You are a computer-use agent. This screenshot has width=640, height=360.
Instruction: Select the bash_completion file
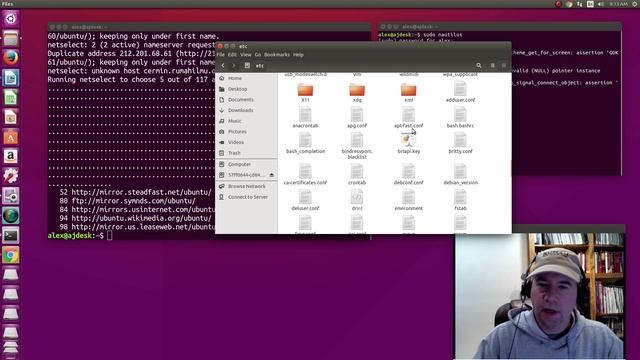coord(305,143)
